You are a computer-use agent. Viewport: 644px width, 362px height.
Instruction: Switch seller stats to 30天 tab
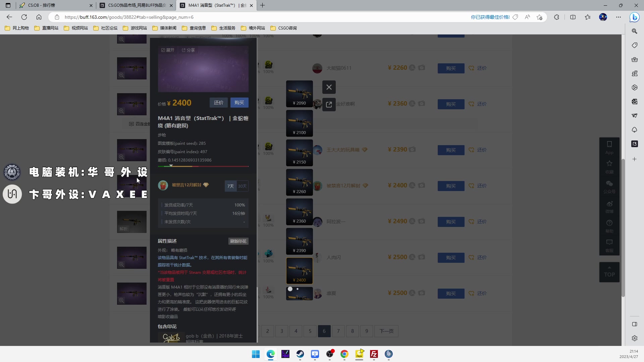click(242, 186)
